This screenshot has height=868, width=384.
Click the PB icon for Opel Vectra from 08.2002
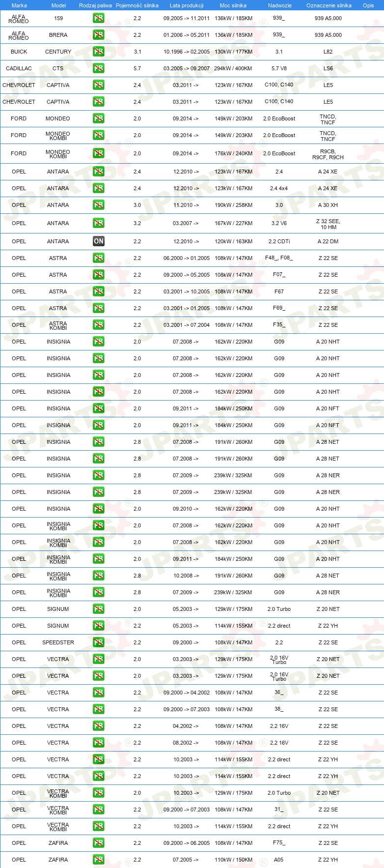(99, 743)
